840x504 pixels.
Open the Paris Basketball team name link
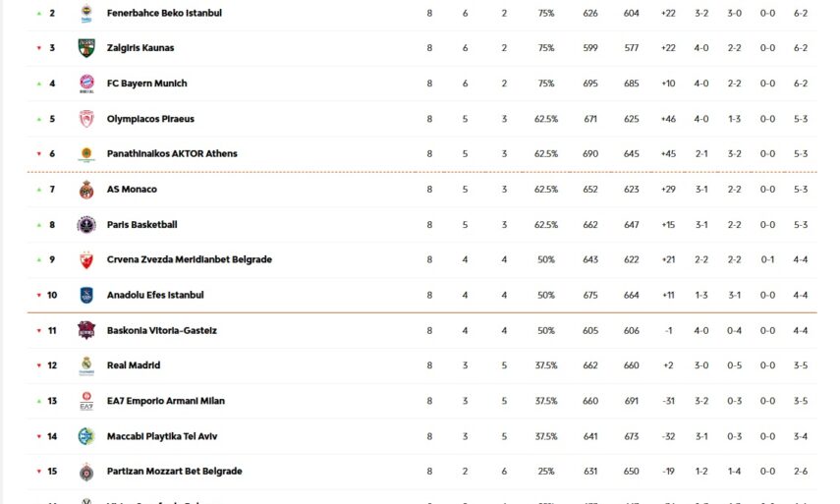[x=141, y=225]
